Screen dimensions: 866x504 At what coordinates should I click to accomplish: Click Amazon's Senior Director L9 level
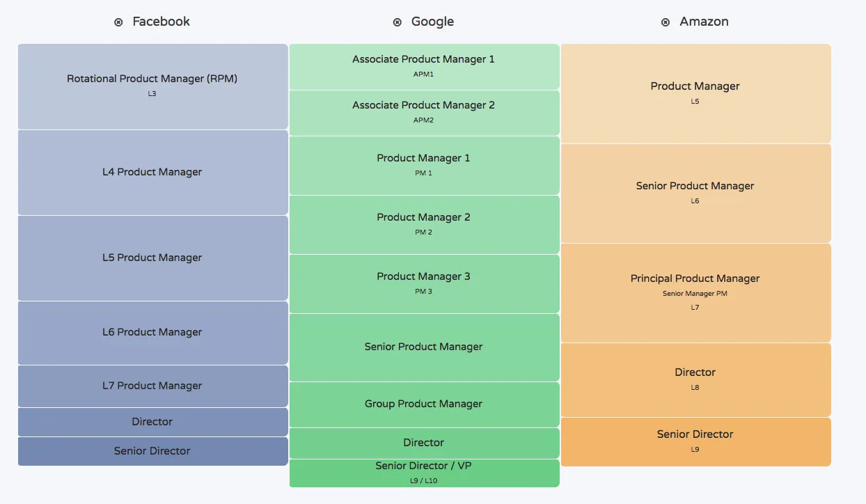(x=695, y=441)
